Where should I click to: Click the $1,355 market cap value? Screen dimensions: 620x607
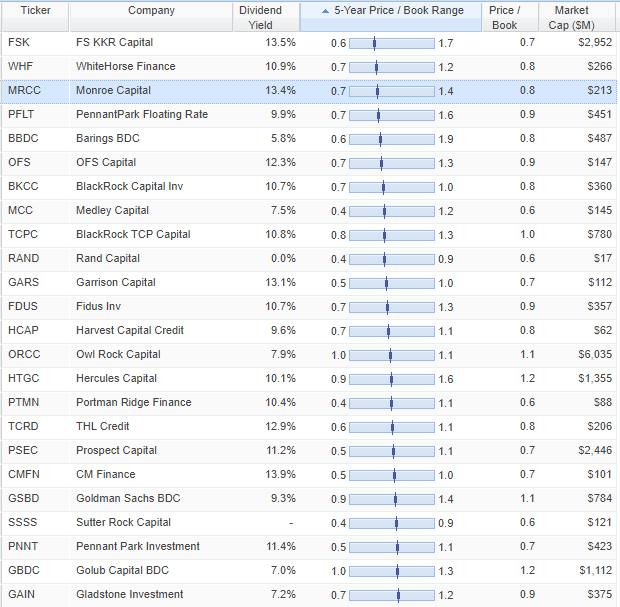point(595,378)
